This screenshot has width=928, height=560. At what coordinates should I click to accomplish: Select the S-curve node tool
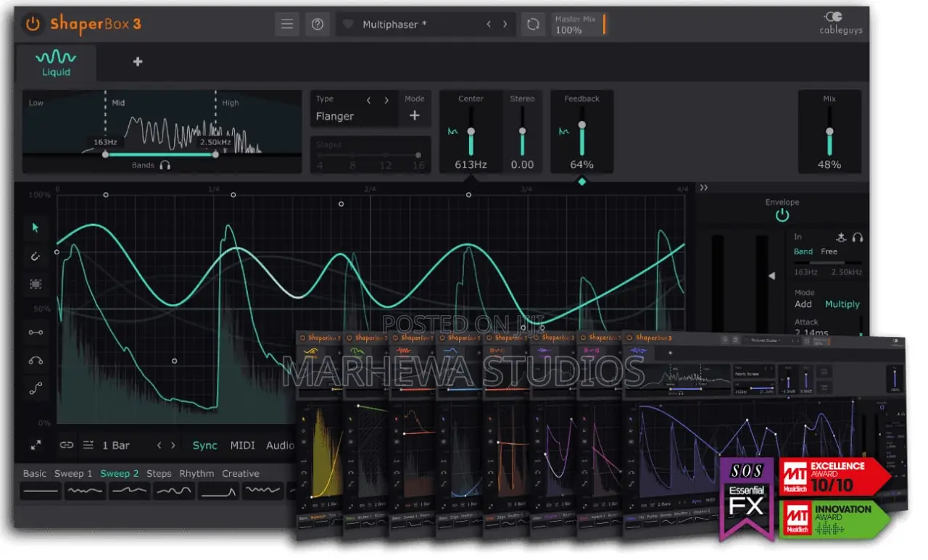click(x=36, y=389)
